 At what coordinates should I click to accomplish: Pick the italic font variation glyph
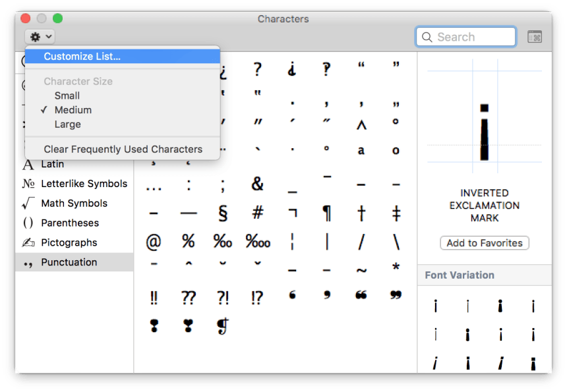click(434, 363)
